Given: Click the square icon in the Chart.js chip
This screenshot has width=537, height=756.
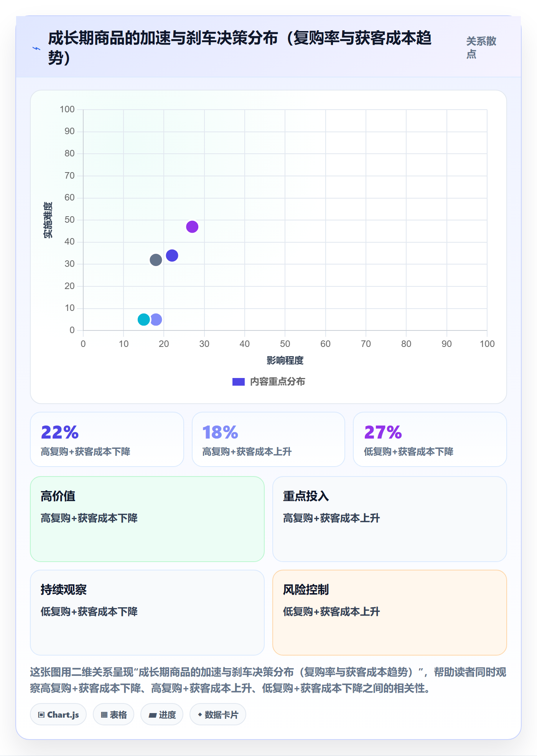Looking at the screenshot, I should point(41,715).
